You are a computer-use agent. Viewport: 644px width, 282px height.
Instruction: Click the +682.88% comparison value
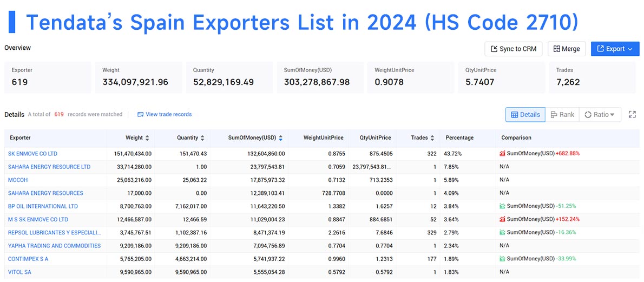(x=568, y=154)
